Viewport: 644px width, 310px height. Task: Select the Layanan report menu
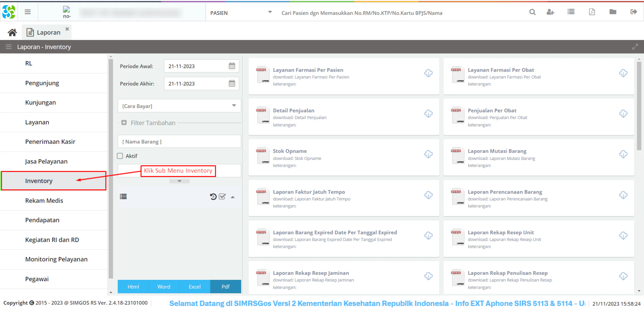[54, 122]
